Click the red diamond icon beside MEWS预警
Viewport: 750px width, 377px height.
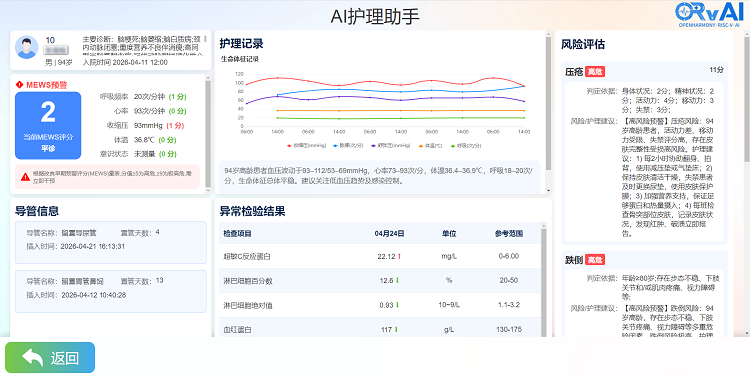(x=20, y=85)
